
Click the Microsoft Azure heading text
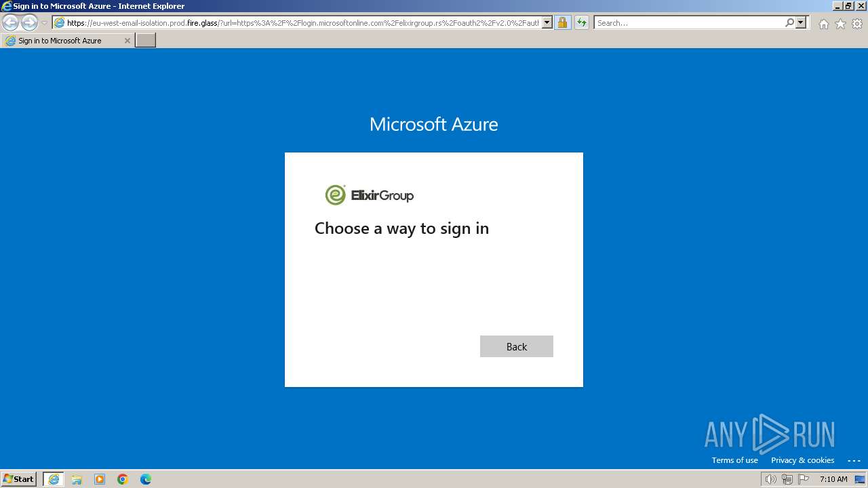click(x=434, y=124)
